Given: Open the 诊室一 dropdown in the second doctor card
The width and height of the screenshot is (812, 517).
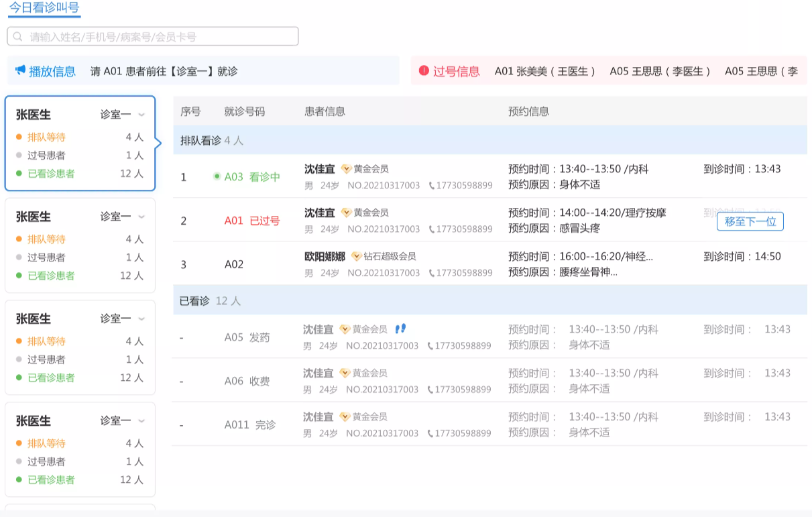Looking at the screenshot, I should [x=141, y=217].
